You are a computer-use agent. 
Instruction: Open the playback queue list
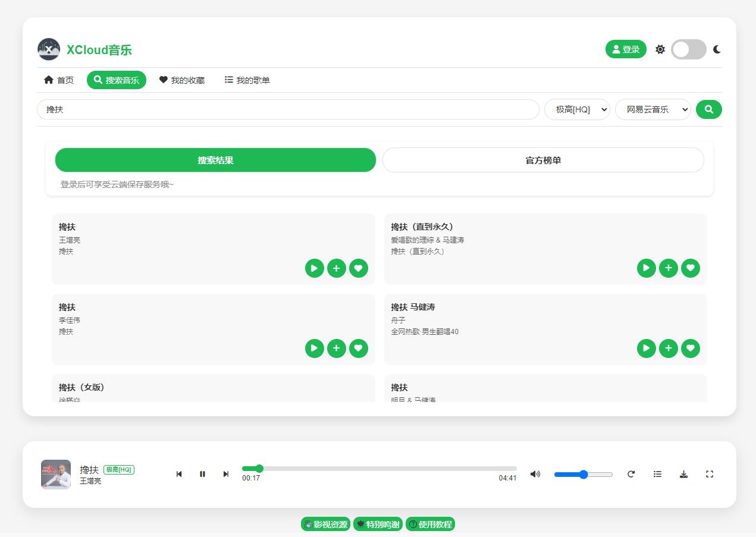click(657, 474)
